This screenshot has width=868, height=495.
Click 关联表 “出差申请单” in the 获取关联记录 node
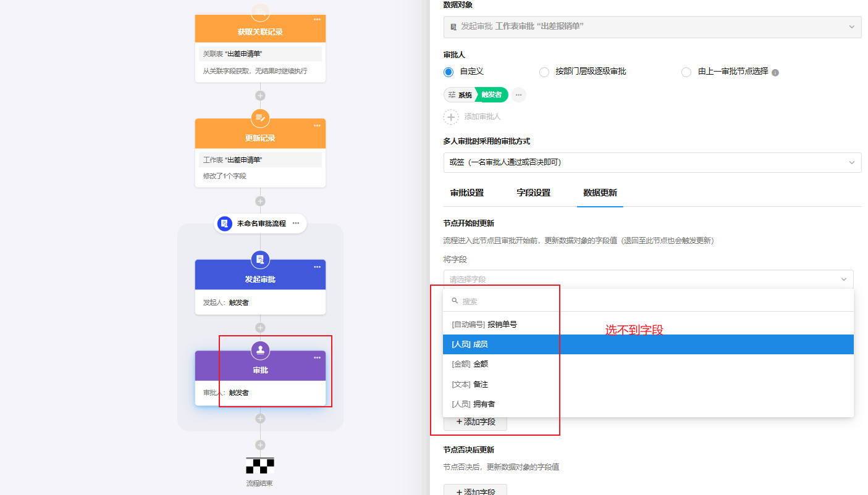click(260, 54)
